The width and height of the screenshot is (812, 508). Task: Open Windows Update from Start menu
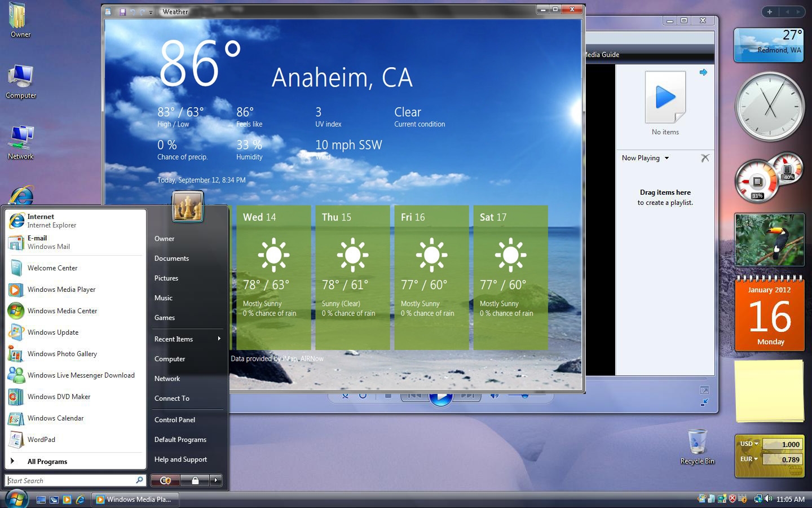pos(76,332)
